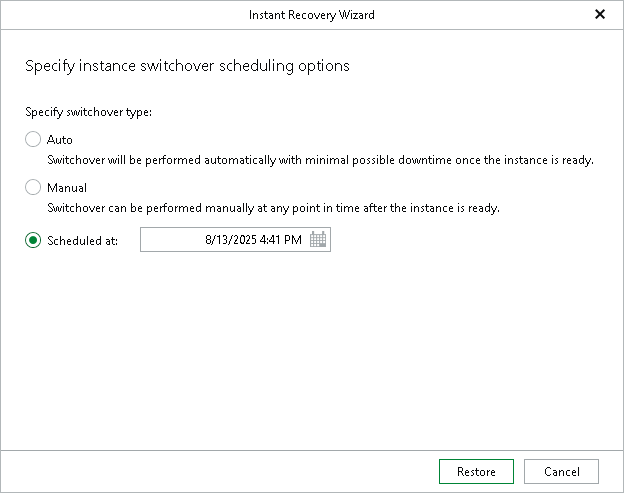Click the scheduled date and time field

tap(235, 240)
